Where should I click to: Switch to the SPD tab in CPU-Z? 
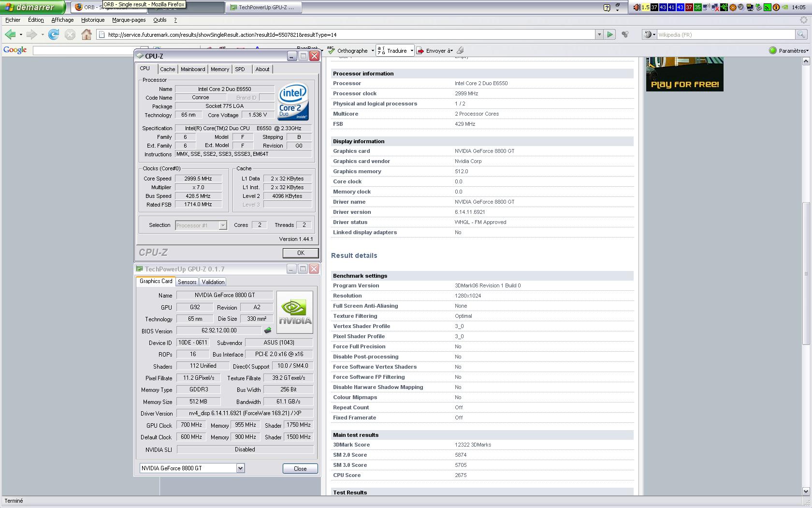click(x=240, y=69)
